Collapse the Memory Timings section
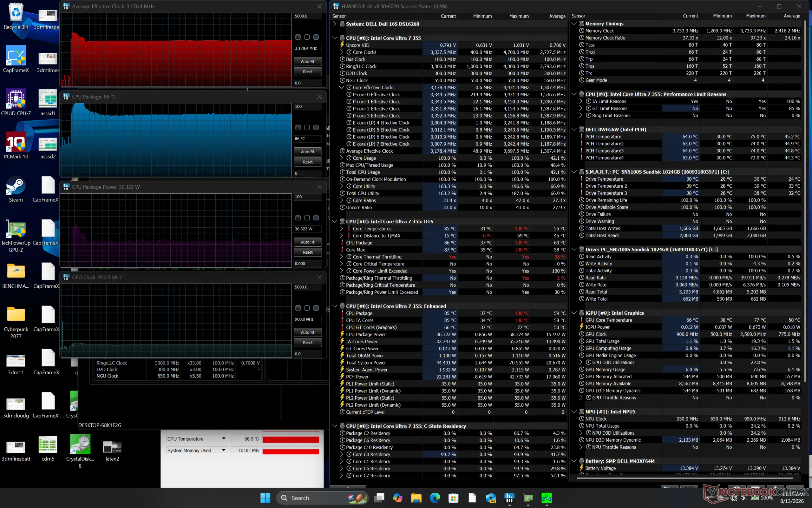Viewport: 812px width, 508px height. coord(574,23)
